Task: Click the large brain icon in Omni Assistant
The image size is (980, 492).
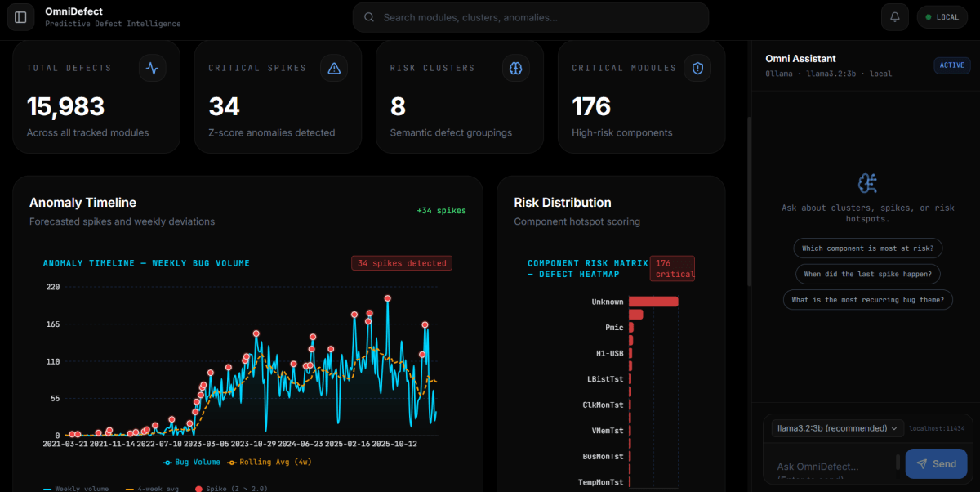Action: coord(868,183)
